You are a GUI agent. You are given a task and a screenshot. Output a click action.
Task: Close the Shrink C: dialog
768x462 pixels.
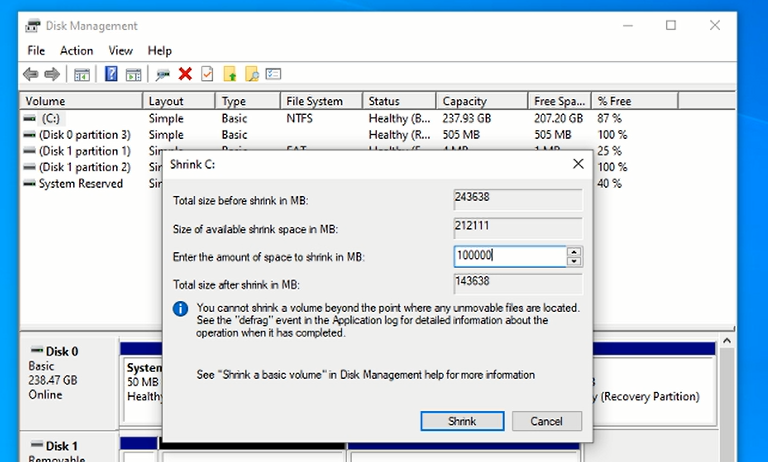[578, 163]
